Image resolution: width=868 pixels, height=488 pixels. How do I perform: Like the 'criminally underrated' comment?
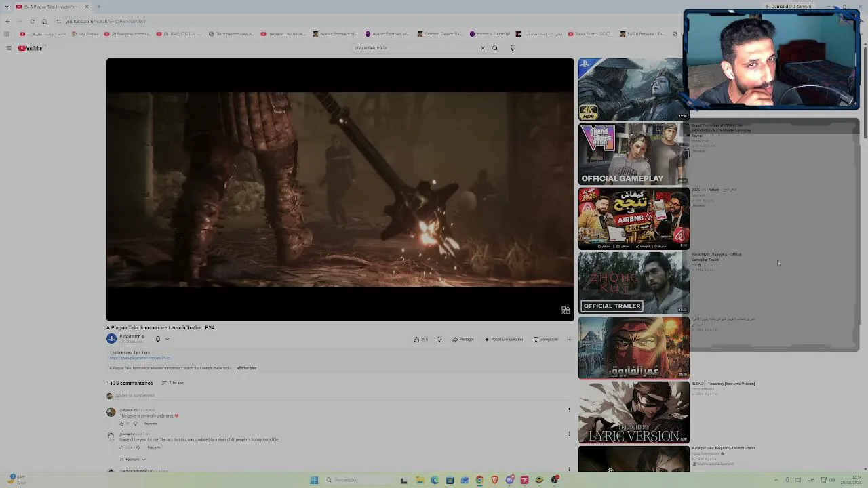122,424
